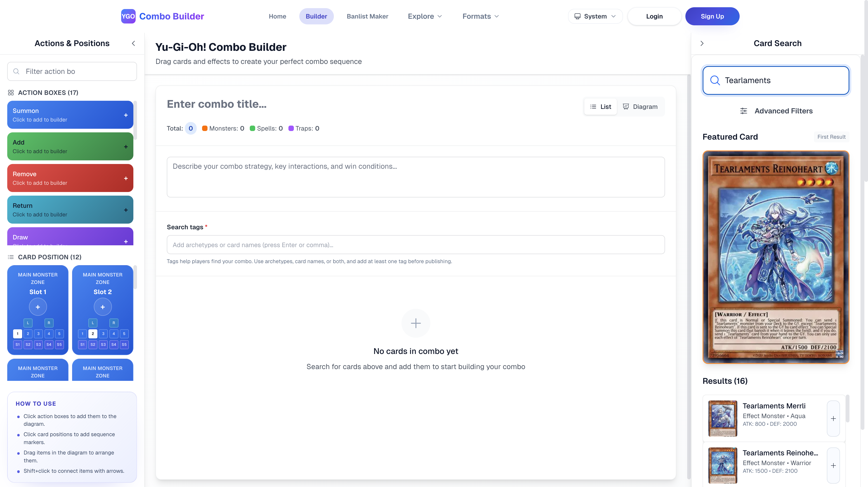Open the System theme dropdown
Image resolution: width=868 pixels, height=487 pixels.
click(595, 16)
